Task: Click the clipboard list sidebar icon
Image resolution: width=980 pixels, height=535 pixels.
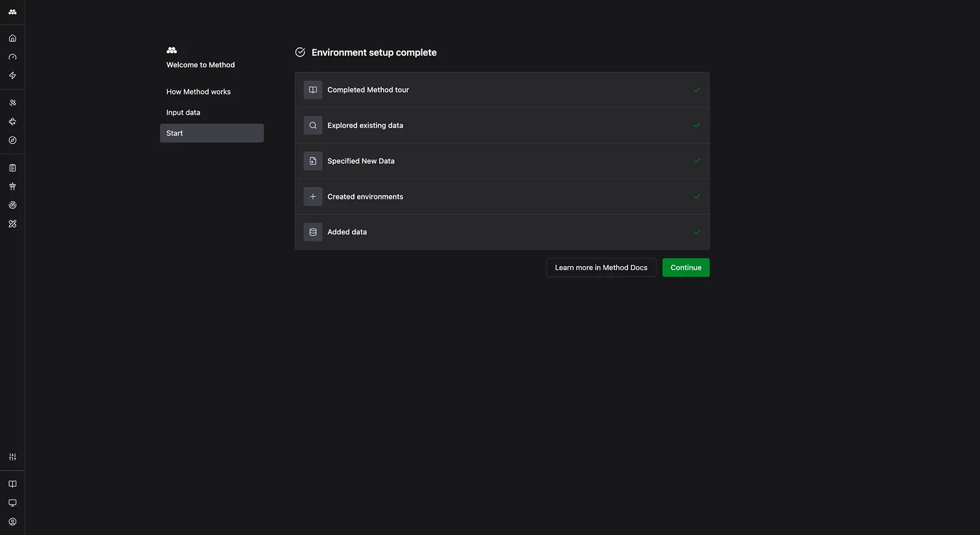Action: click(12, 168)
